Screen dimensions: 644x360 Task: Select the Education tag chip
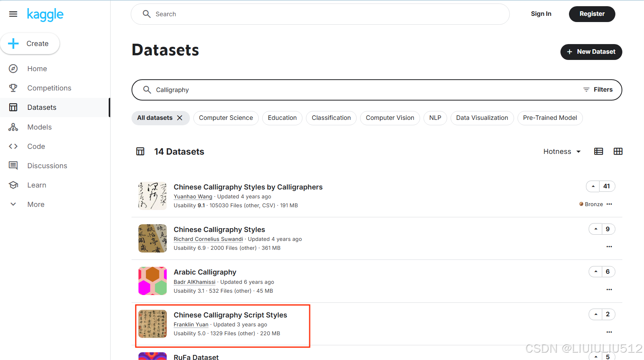coord(282,118)
